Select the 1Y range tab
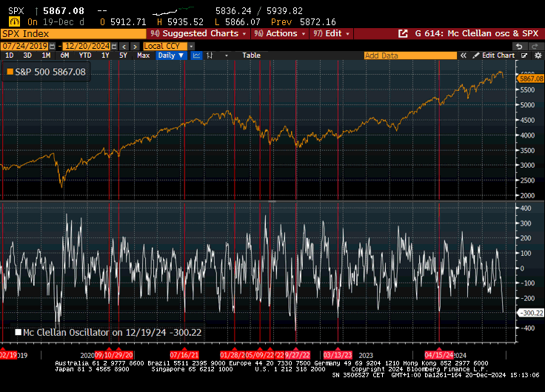 105,55
